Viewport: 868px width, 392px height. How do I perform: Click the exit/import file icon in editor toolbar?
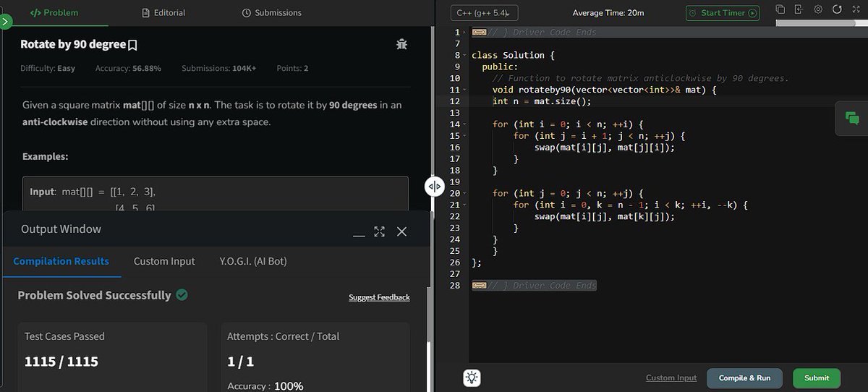799,9
